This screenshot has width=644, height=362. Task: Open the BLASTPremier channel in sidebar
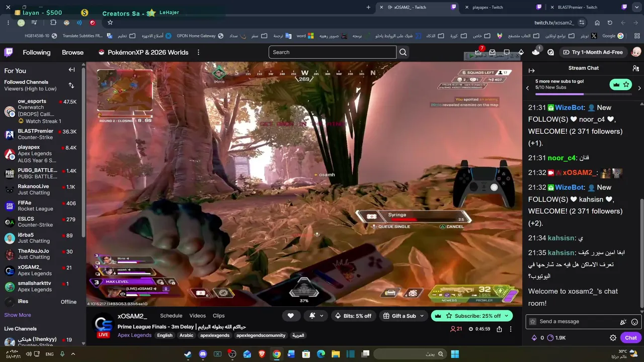pos(40,135)
